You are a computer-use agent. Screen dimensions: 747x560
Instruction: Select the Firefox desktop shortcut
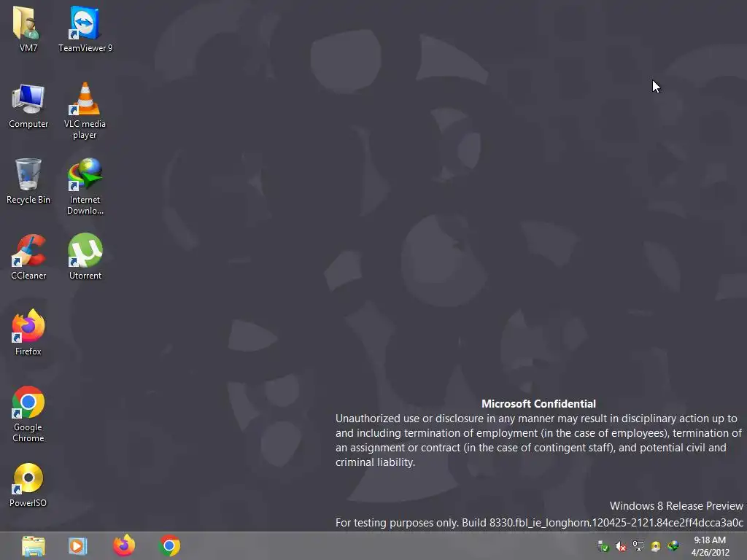click(28, 332)
